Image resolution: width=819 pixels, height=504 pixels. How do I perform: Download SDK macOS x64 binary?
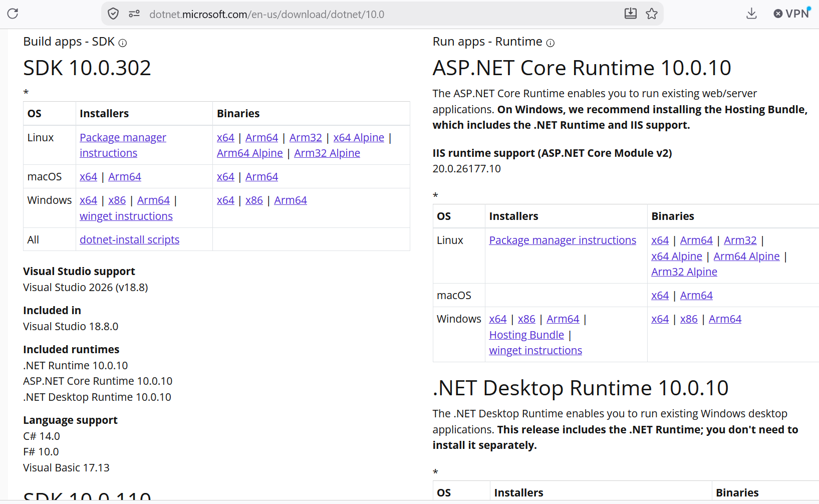coord(225,177)
